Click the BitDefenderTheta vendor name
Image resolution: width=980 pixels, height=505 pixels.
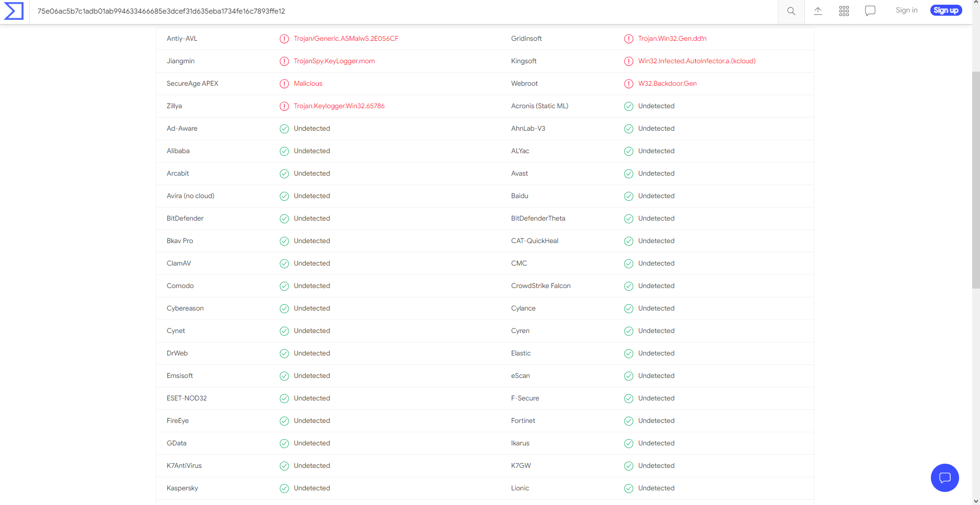pos(538,219)
